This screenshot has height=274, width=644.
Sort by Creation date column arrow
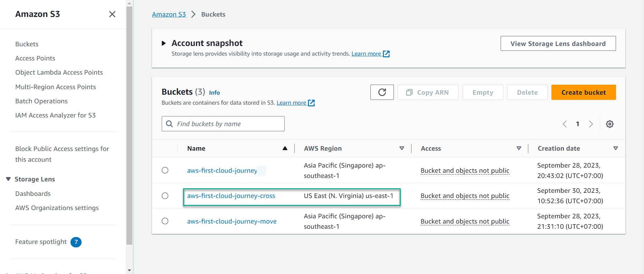click(615, 148)
